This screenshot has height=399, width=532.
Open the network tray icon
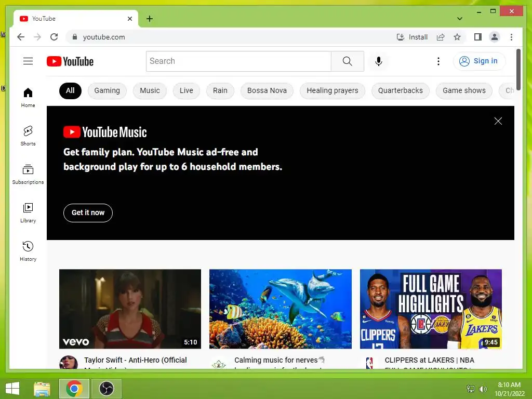coord(470,389)
